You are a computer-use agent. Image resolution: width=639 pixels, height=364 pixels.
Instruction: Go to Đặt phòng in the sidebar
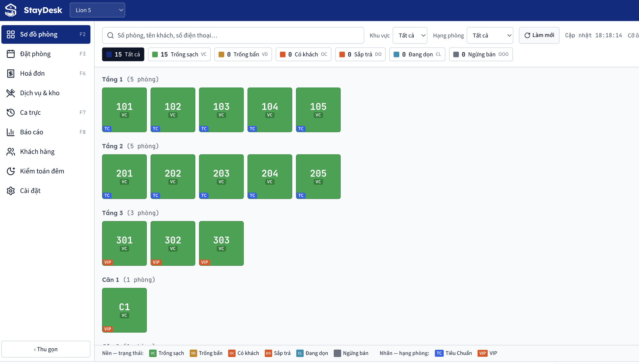[46, 54]
